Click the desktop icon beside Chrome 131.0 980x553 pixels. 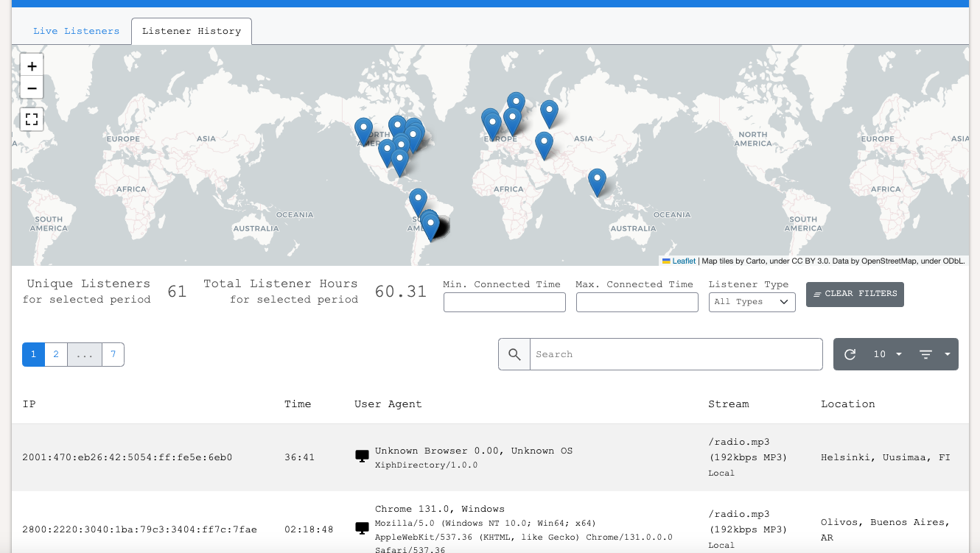click(x=362, y=528)
